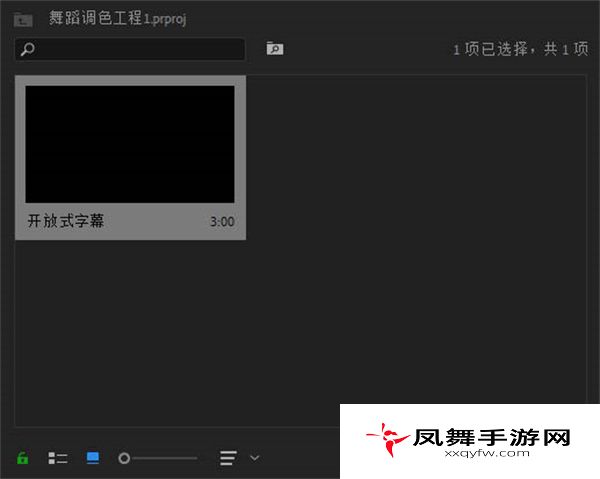This screenshot has width=600, height=479.
Task: Click the magnifier search icon
Action: click(x=28, y=49)
